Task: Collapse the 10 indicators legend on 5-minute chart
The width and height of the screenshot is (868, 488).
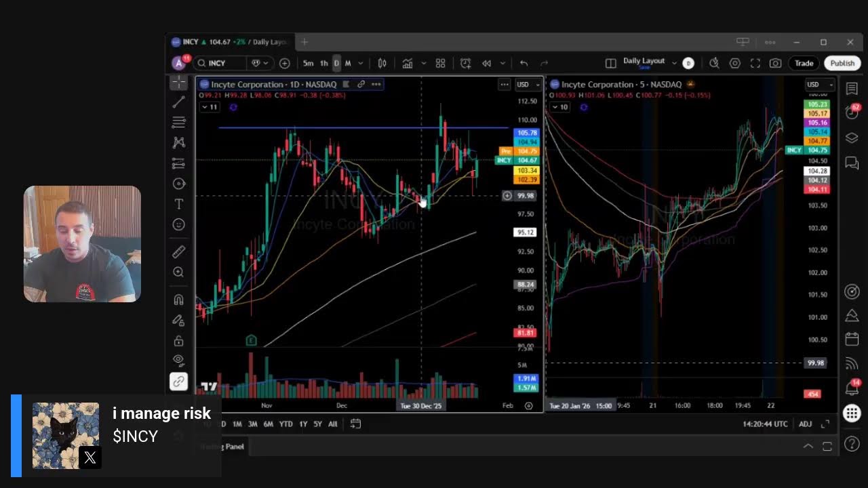Action: 560,107
